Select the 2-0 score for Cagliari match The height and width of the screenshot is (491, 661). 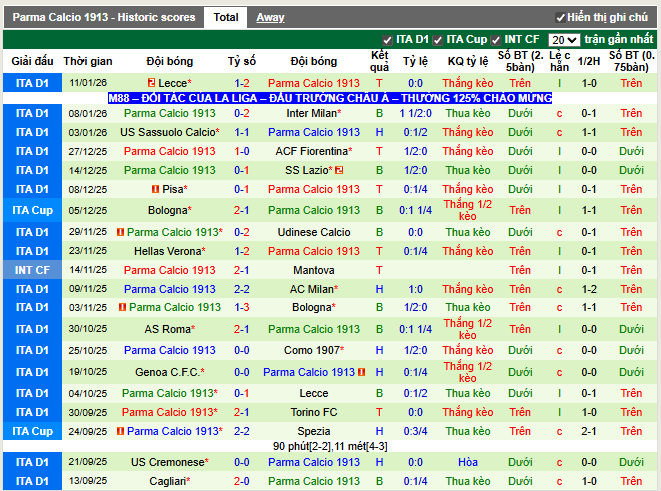click(242, 481)
